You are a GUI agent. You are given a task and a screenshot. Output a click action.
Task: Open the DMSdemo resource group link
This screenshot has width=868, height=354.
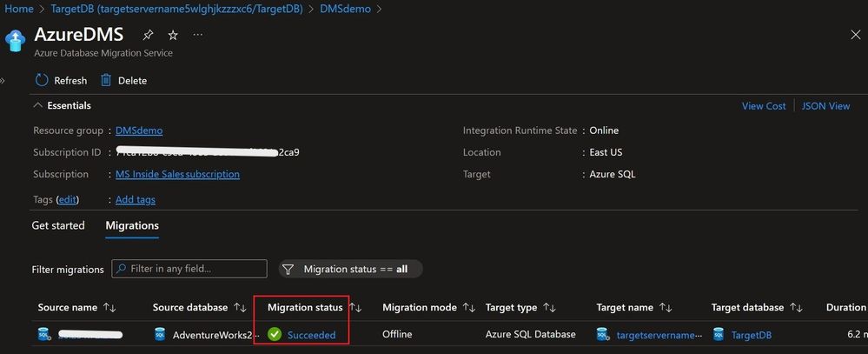pyautogui.click(x=139, y=130)
